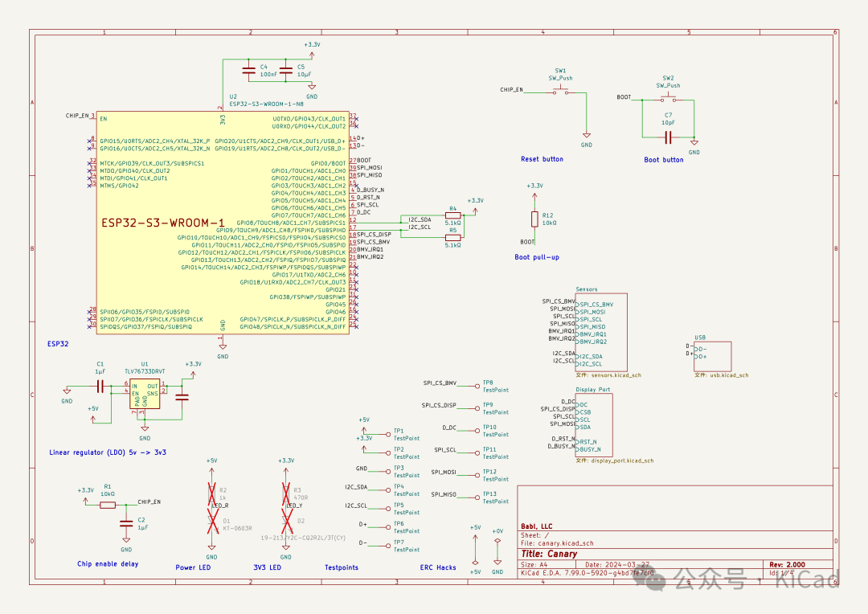Click the 'Size: A4' field in title block
868x614 pixels.
coord(534,565)
